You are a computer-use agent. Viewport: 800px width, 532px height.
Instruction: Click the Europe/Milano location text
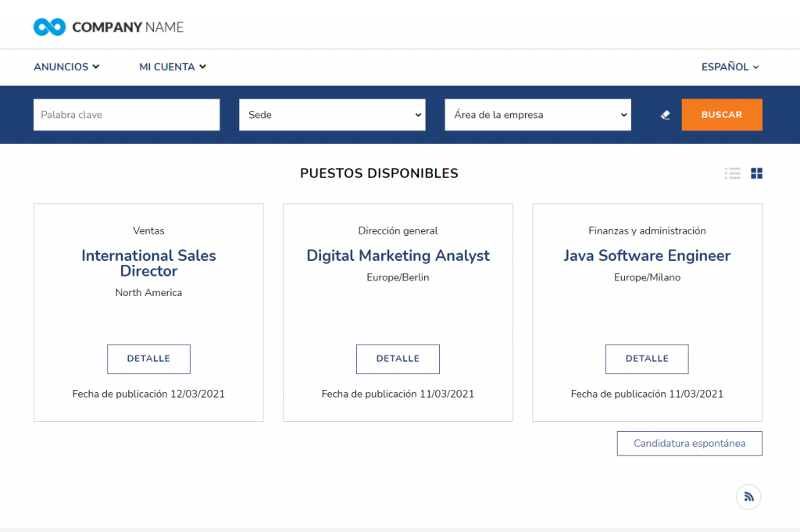pyautogui.click(x=647, y=277)
